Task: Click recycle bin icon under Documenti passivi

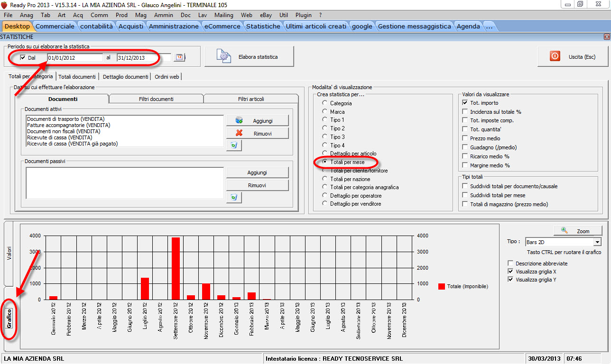Action: tap(234, 197)
